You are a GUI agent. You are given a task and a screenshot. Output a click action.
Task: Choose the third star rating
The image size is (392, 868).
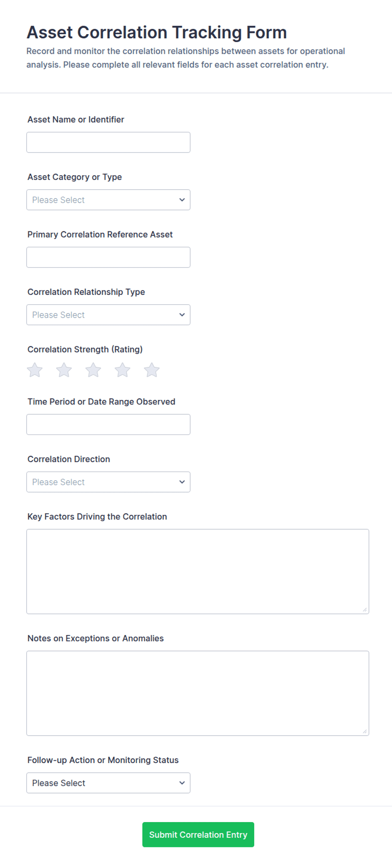coord(93,370)
